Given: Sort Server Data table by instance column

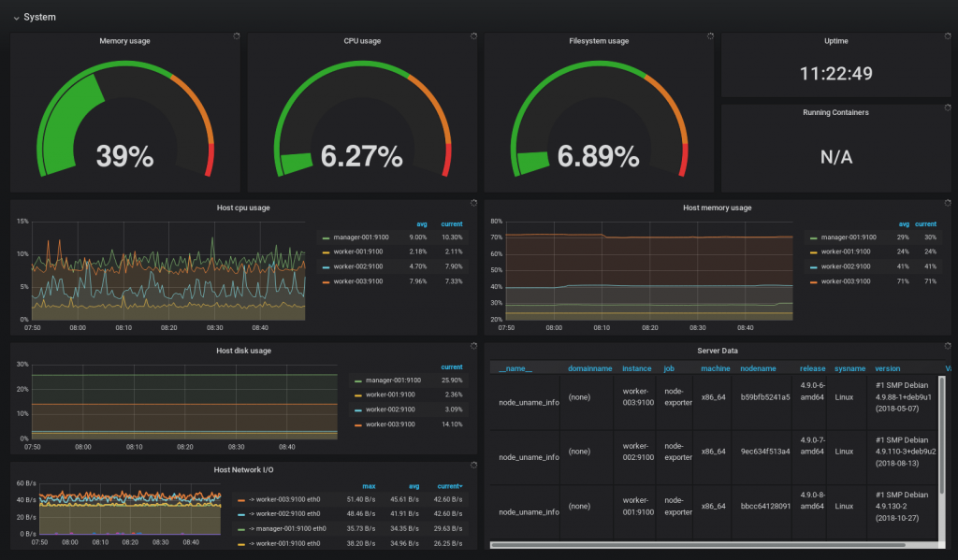Looking at the screenshot, I should click(636, 369).
